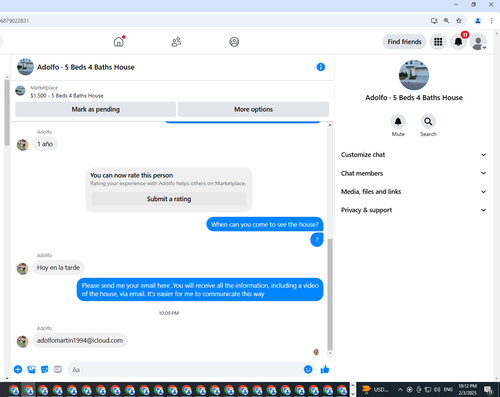Show hidden system tray icons chevron
The height and width of the screenshot is (397, 500).
pos(400,389)
